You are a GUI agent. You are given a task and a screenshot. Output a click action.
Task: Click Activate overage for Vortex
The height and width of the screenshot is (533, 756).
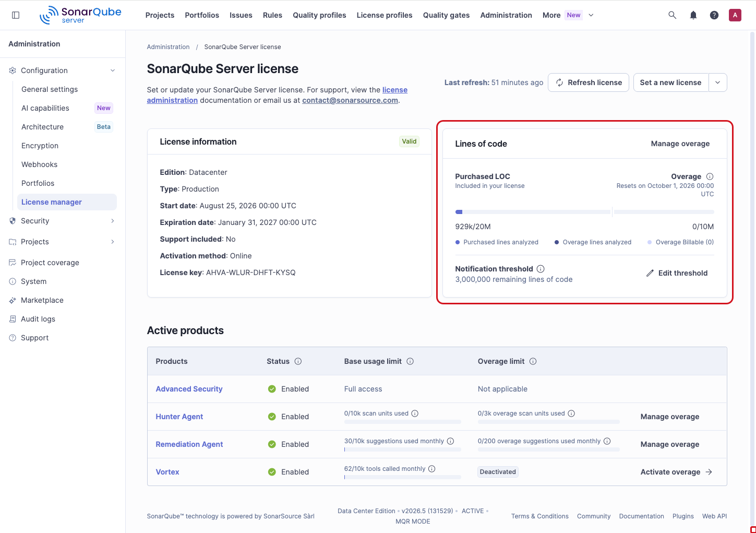tap(676, 472)
